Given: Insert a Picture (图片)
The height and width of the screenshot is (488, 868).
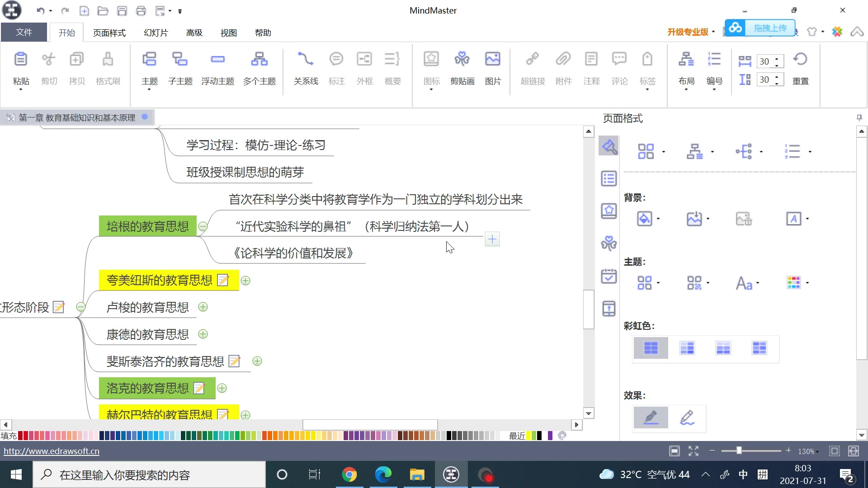Looking at the screenshot, I should pyautogui.click(x=493, y=59).
